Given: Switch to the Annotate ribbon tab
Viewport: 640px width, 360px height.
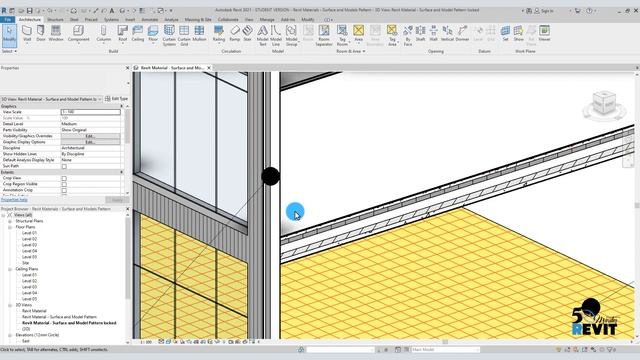Looking at the screenshot, I should (149, 20).
